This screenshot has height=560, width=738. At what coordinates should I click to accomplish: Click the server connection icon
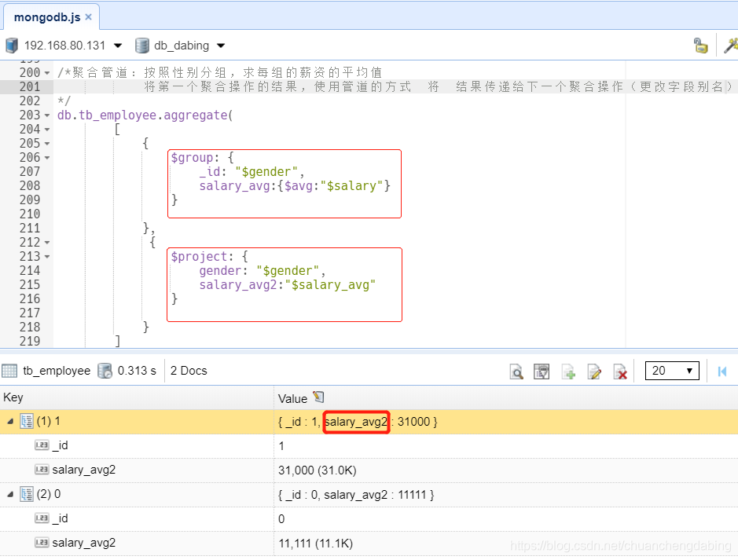12,46
